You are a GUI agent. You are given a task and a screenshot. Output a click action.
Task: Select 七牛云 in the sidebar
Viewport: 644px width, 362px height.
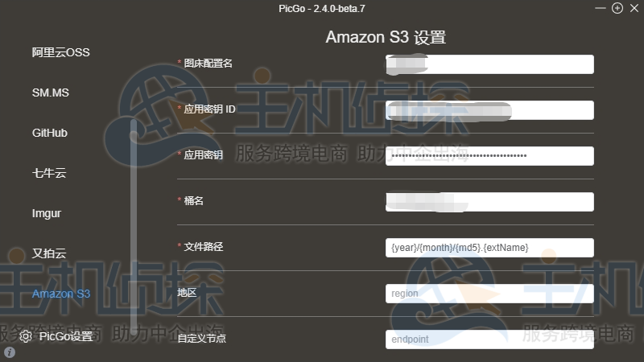[x=49, y=173]
